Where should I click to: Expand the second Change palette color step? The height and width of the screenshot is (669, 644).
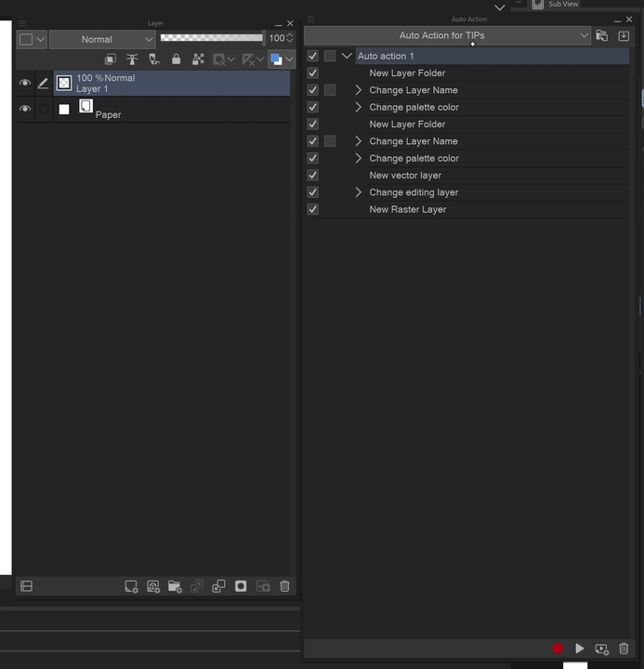click(x=358, y=158)
